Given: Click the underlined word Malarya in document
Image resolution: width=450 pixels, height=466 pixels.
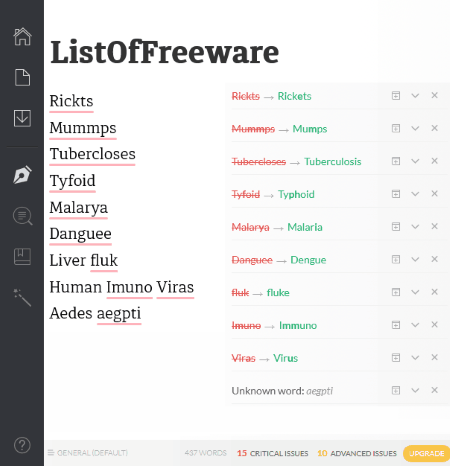Looking at the screenshot, I should (x=78, y=208).
